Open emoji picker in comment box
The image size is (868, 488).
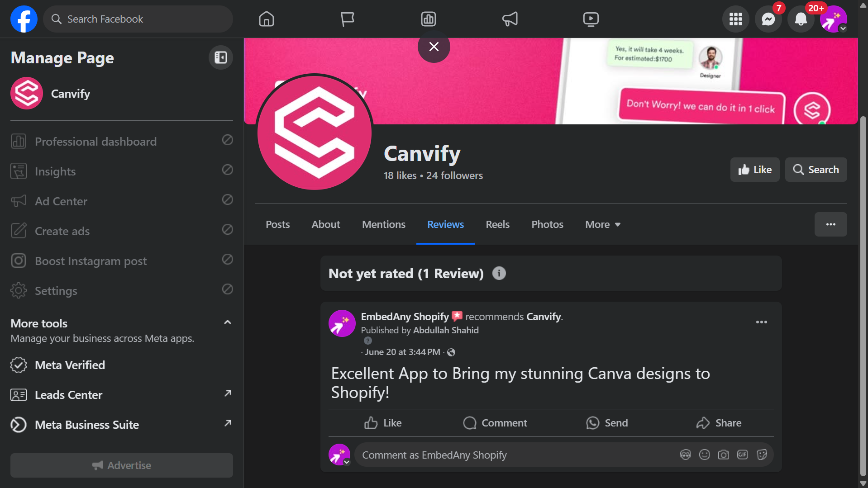705,455
